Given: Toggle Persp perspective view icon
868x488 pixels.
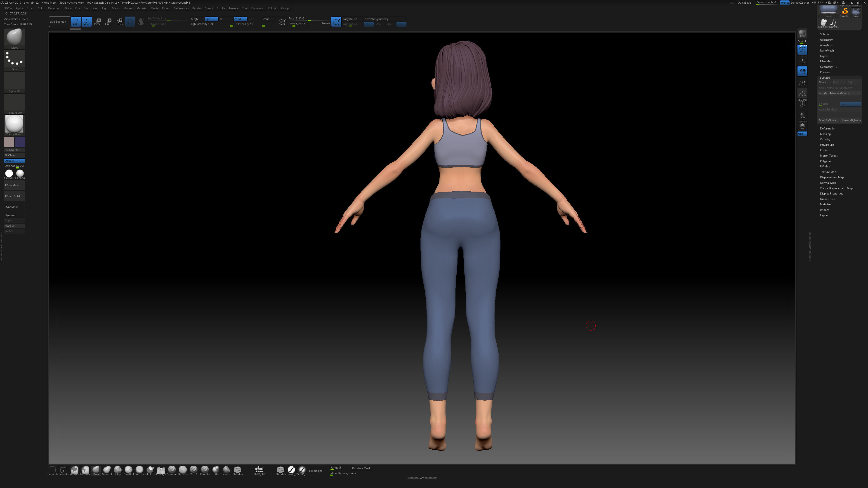Looking at the screenshot, I should click(802, 49).
